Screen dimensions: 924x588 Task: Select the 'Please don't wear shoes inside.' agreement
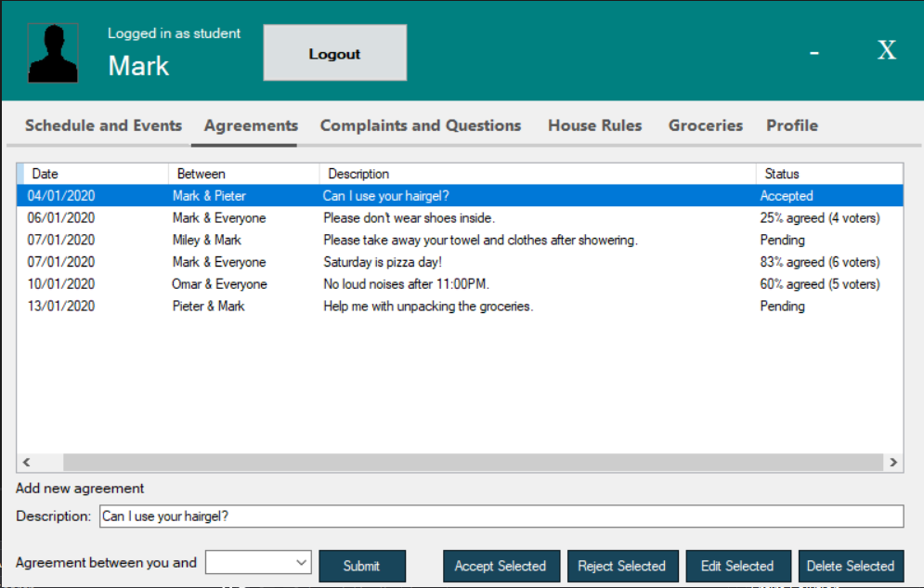pyautogui.click(x=460, y=218)
